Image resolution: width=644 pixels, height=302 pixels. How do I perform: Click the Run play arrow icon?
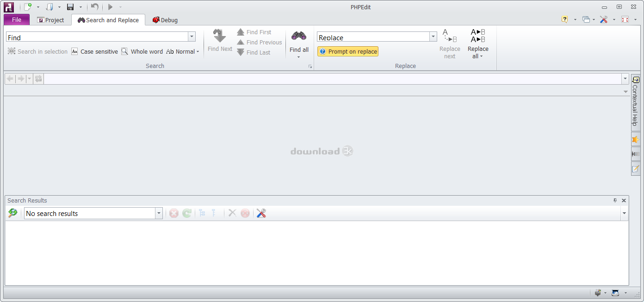pyautogui.click(x=110, y=7)
